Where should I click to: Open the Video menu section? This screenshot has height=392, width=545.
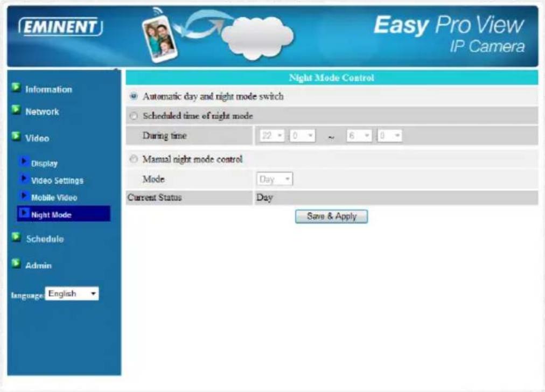coord(37,138)
